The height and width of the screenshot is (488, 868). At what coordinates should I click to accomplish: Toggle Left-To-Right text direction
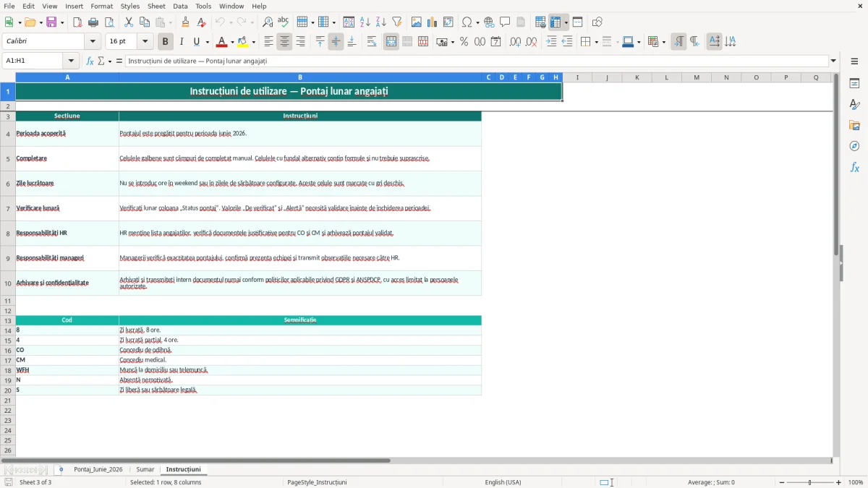pos(678,42)
